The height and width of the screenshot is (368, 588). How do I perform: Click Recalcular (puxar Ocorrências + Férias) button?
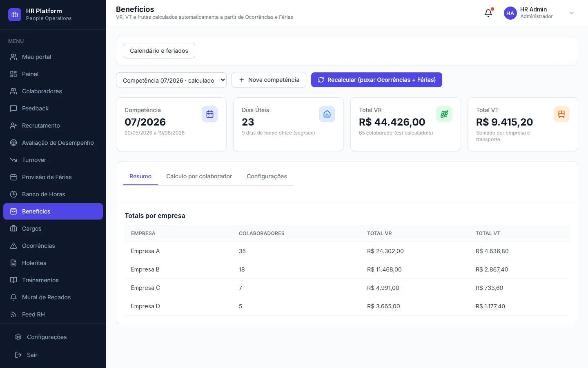click(x=376, y=80)
